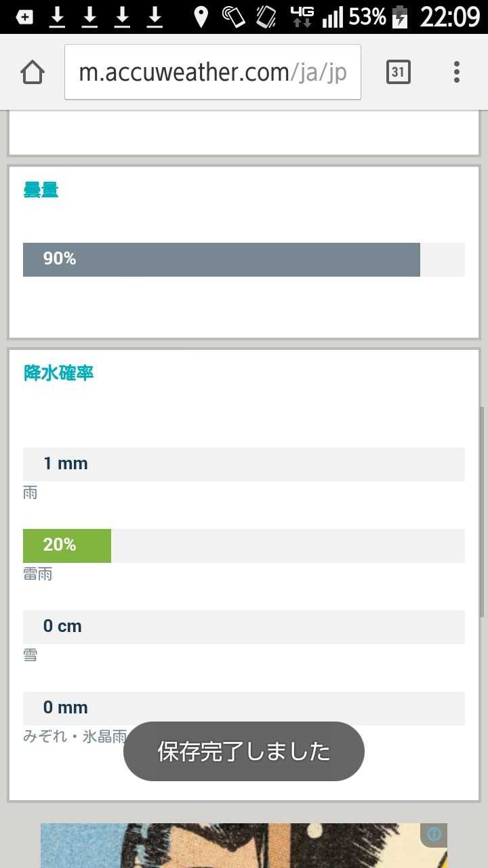Open the browser three-dot overflow menu

457,72
